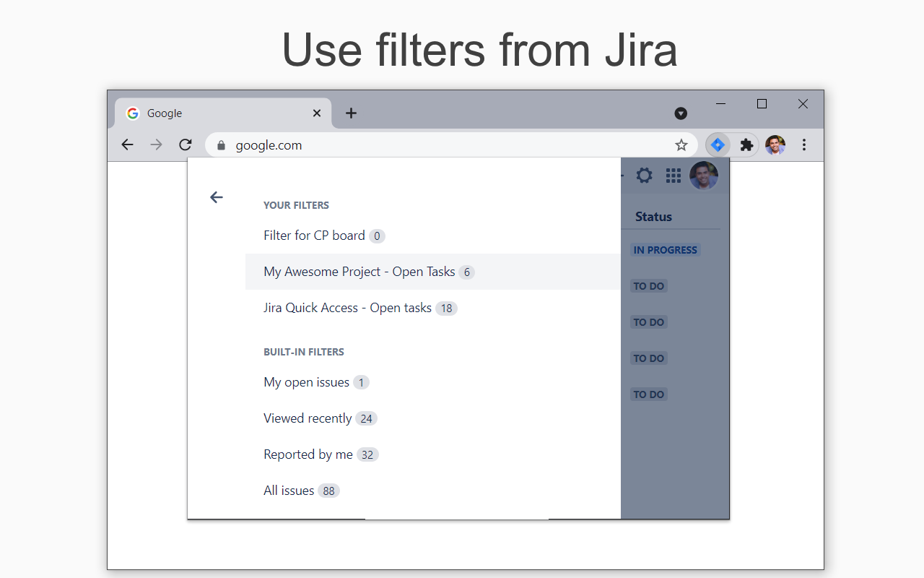Go back with the popup's left arrow
This screenshot has height=578, width=924.
217,197
